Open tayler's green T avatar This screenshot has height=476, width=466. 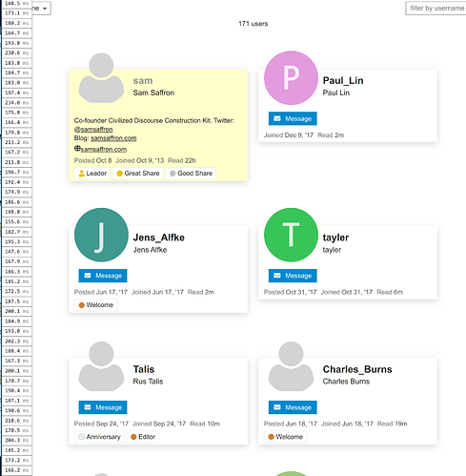pyautogui.click(x=291, y=235)
